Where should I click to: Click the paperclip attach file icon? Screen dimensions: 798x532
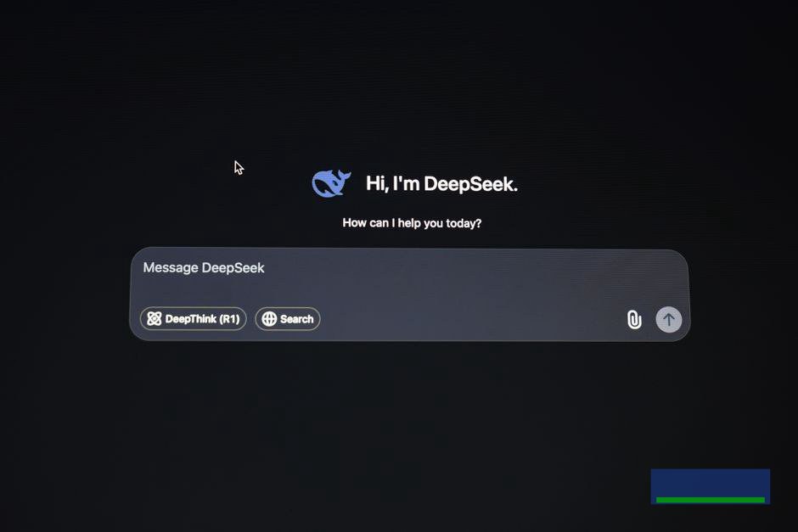click(634, 320)
